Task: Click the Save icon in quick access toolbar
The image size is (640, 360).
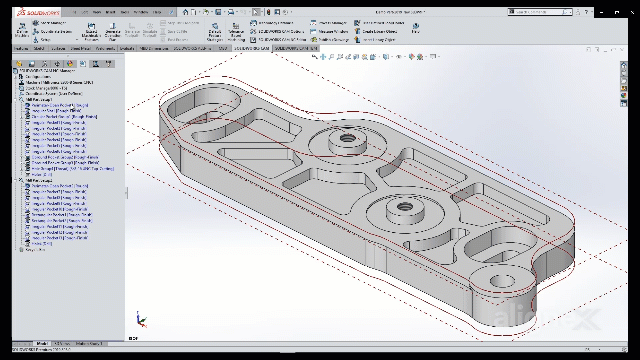Action: coord(218,12)
